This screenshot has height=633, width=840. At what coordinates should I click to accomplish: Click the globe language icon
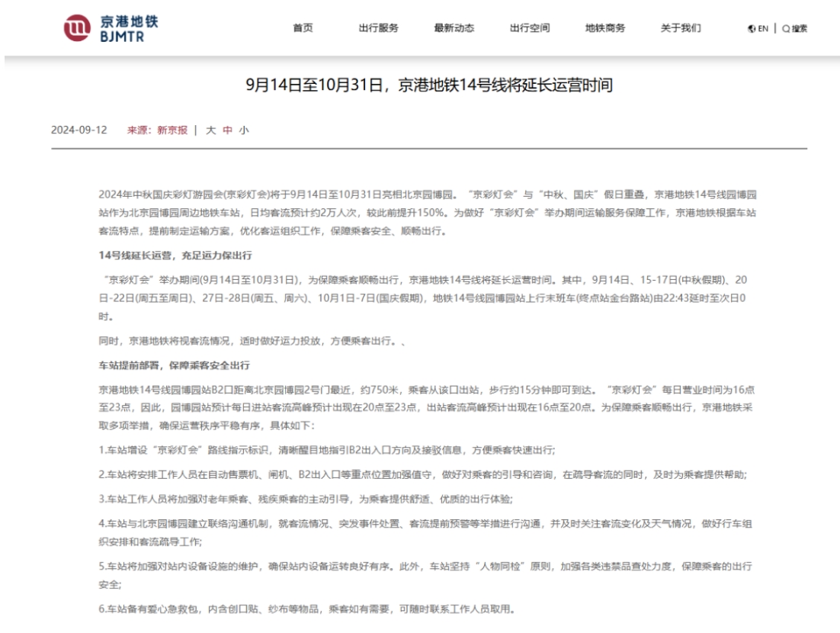pos(752,28)
